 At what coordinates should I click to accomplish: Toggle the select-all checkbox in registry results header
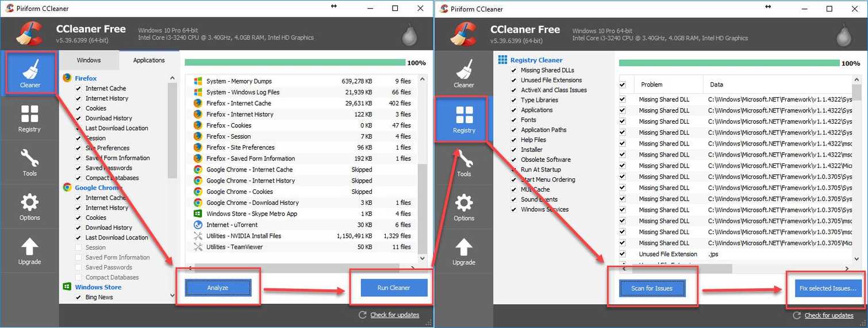click(623, 85)
